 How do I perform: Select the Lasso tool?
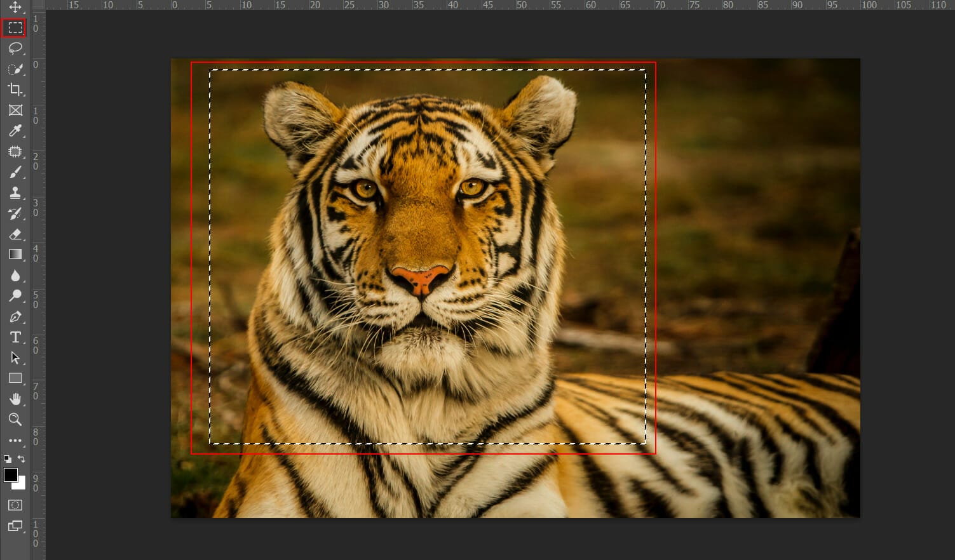pyautogui.click(x=15, y=49)
